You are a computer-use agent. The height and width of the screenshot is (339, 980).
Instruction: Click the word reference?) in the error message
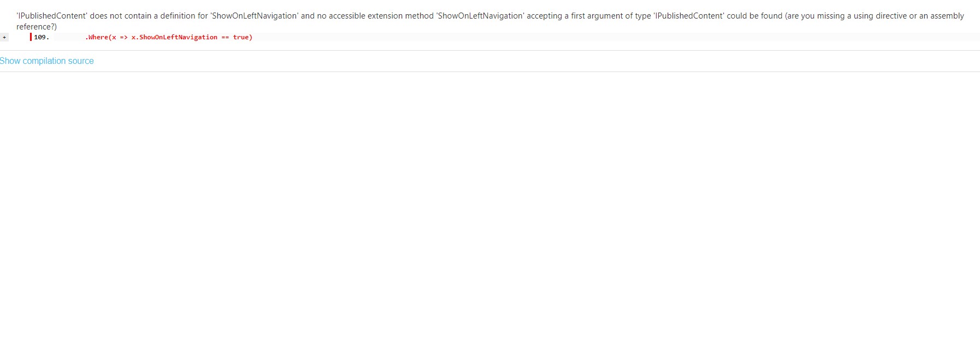[x=37, y=27]
